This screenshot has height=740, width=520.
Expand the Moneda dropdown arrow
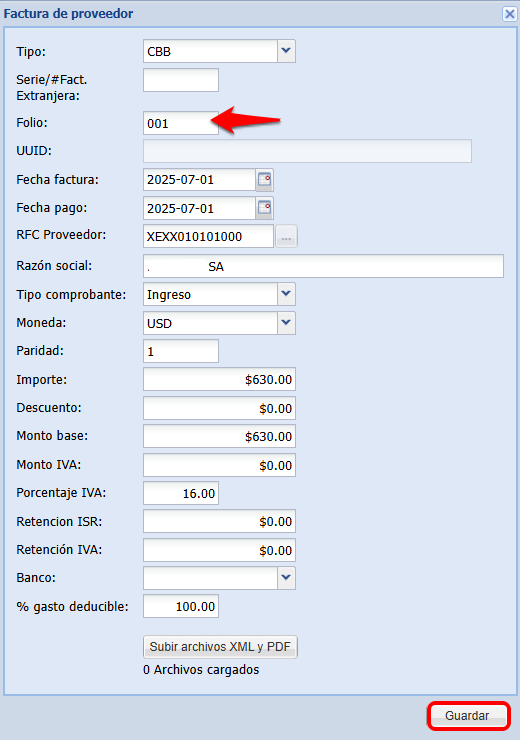coord(286,323)
